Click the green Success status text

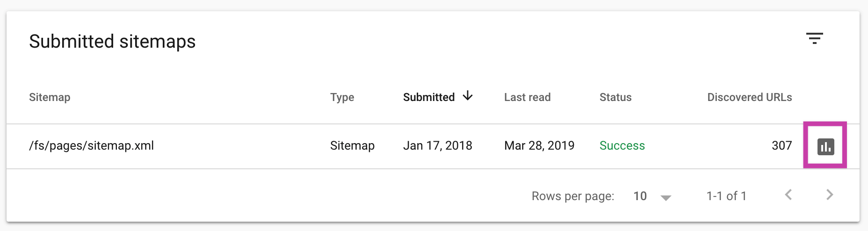[622, 145]
